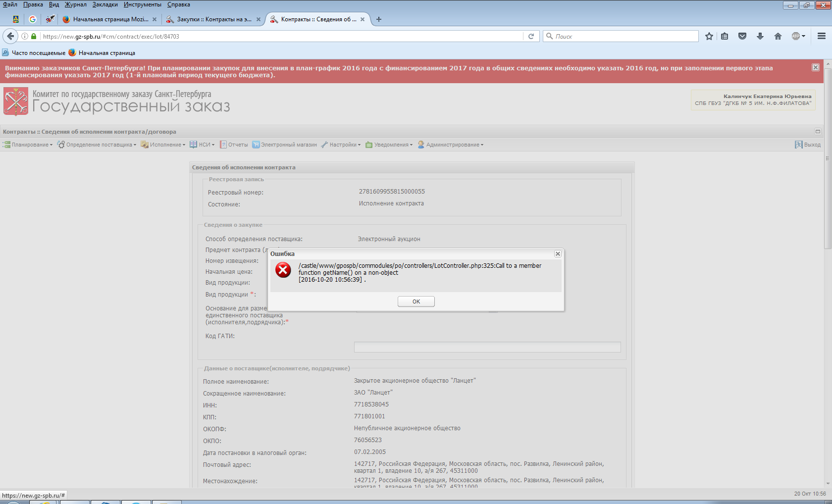
Task: Switch to the third pinned tab
Action: 50,19
